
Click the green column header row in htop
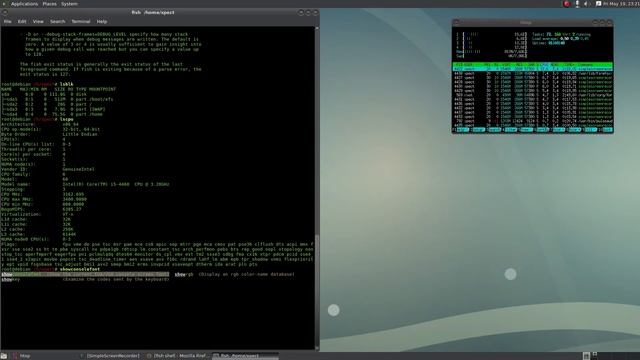533,64
